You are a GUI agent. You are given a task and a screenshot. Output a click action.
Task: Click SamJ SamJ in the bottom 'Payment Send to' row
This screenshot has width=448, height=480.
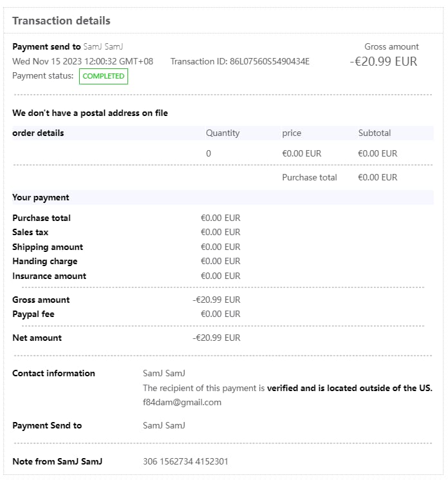[163, 425]
